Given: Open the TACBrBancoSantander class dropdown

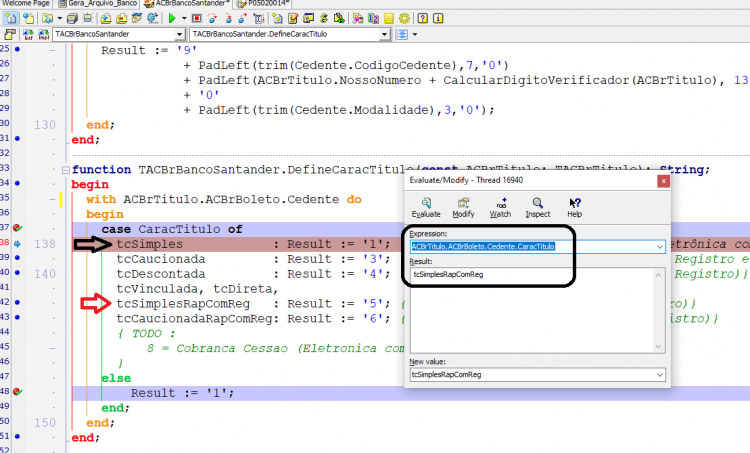Looking at the screenshot, I should coord(180,34).
